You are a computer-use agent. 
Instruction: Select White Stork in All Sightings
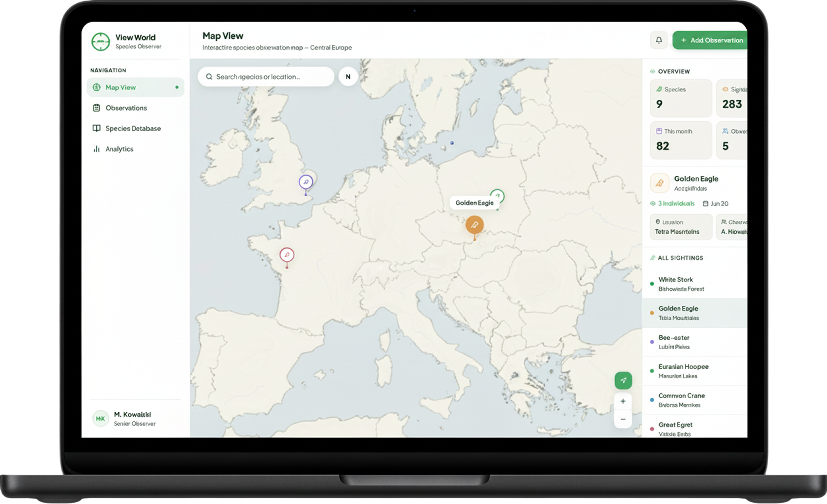coord(694,284)
